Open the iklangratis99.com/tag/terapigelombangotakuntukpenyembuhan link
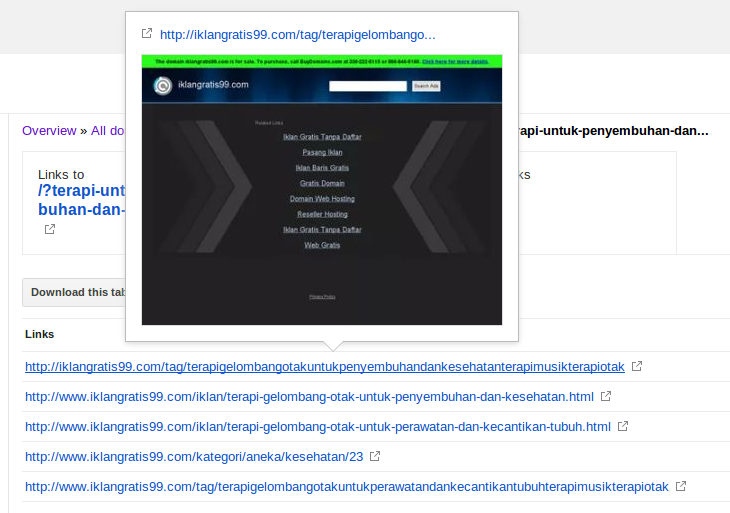This screenshot has height=513, width=730. [x=324, y=367]
